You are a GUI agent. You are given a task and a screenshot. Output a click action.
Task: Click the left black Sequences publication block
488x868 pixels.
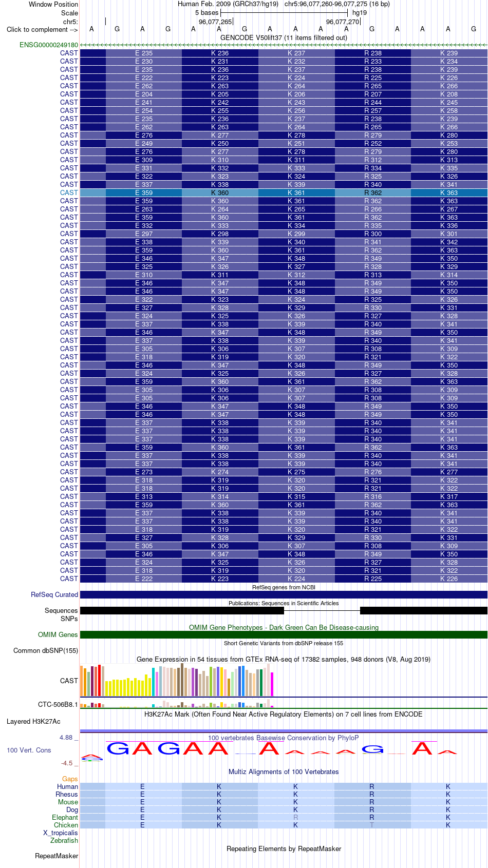point(182,611)
